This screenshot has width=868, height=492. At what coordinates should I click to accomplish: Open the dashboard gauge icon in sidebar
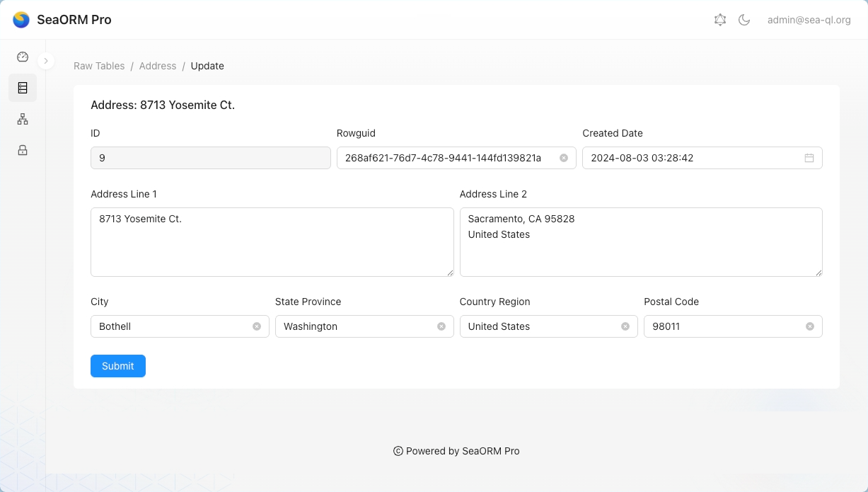(23, 57)
